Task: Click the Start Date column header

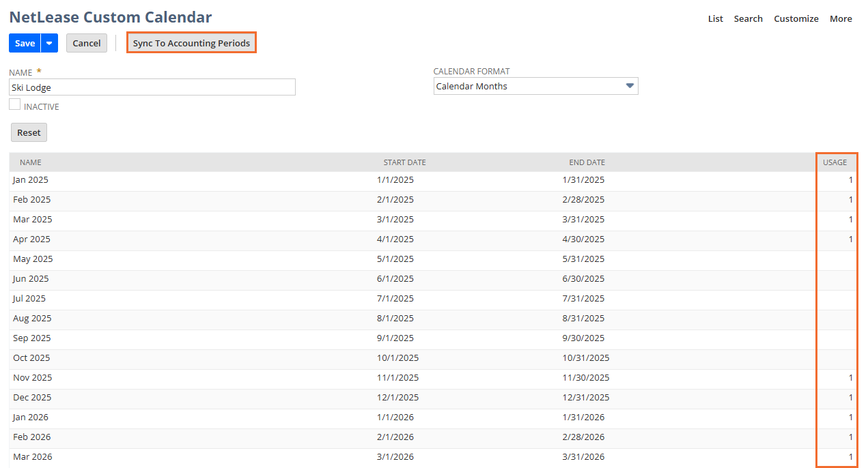Action: [x=404, y=162]
